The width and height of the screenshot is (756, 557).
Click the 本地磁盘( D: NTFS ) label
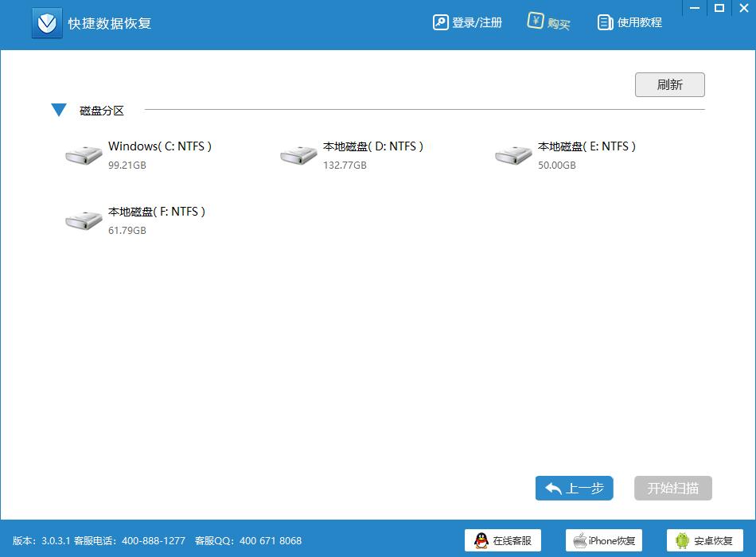tap(373, 146)
